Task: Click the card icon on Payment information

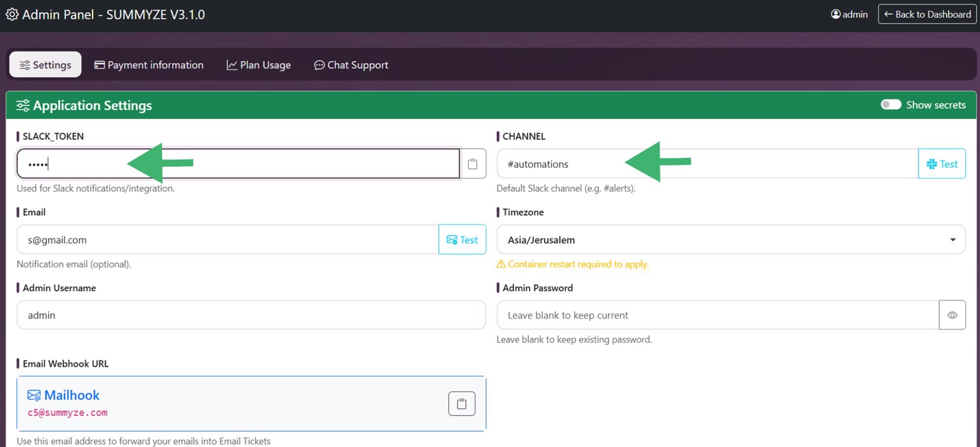Action: pos(99,64)
